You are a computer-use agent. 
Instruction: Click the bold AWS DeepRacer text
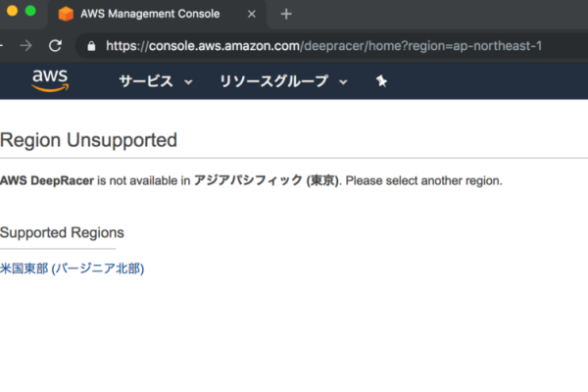[47, 181]
